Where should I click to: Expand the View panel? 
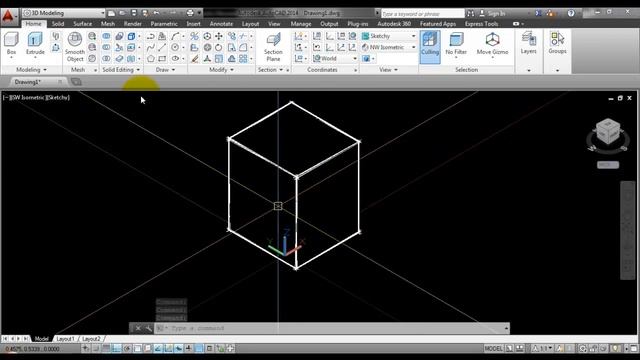click(x=388, y=70)
